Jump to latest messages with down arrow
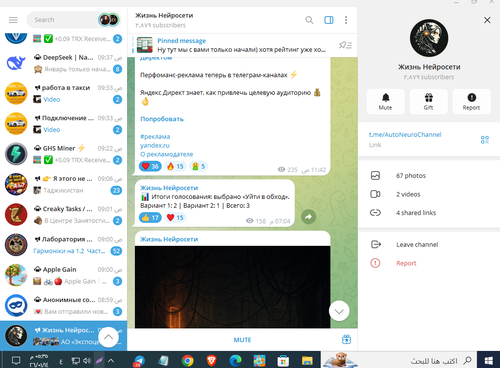500x368 pixels. click(339, 311)
